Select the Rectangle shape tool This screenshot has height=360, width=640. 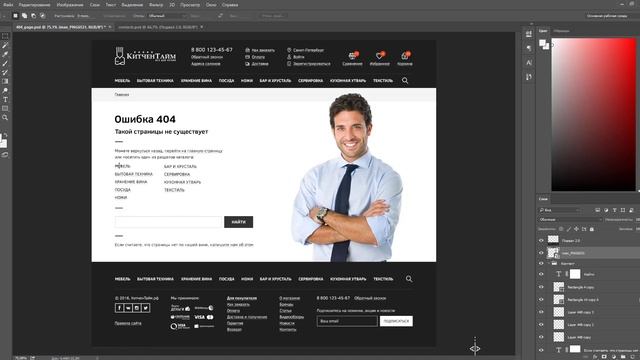click(x=5, y=108)
